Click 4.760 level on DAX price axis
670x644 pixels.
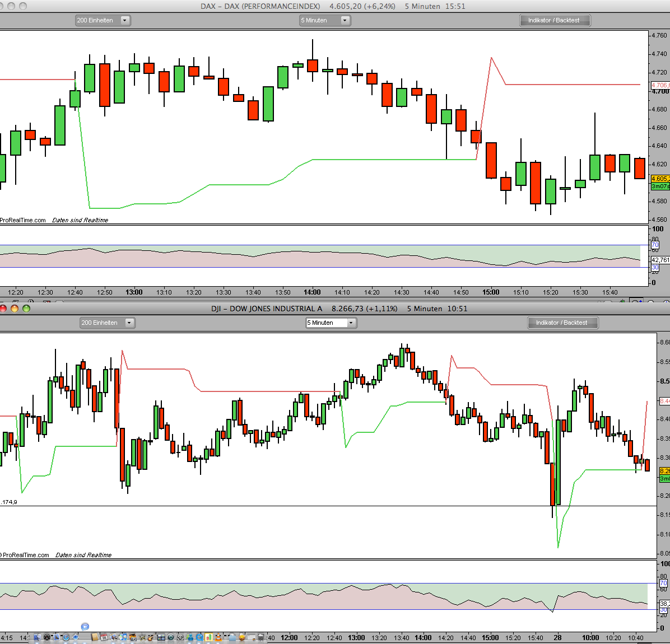click(x=659, y=35)
